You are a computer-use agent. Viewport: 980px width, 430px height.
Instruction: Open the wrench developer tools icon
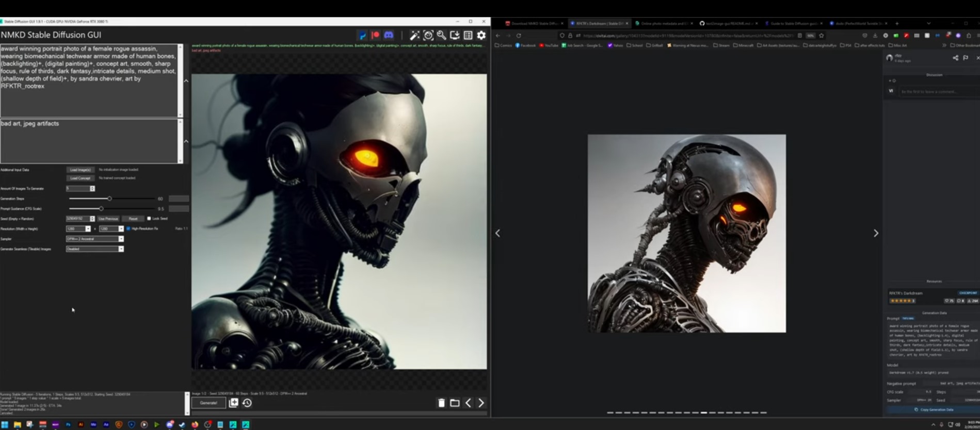click(x=441, y=35)
